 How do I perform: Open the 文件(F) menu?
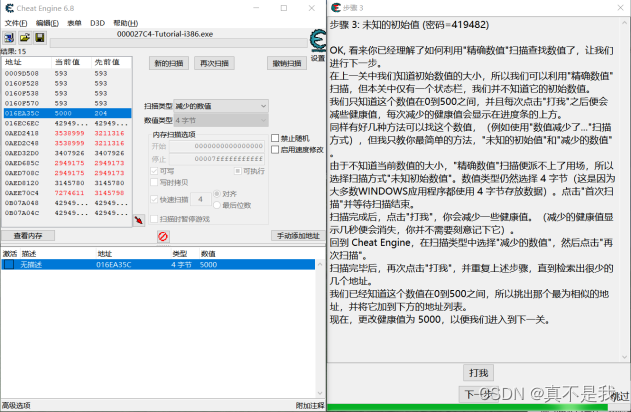(x=16, y=23)
